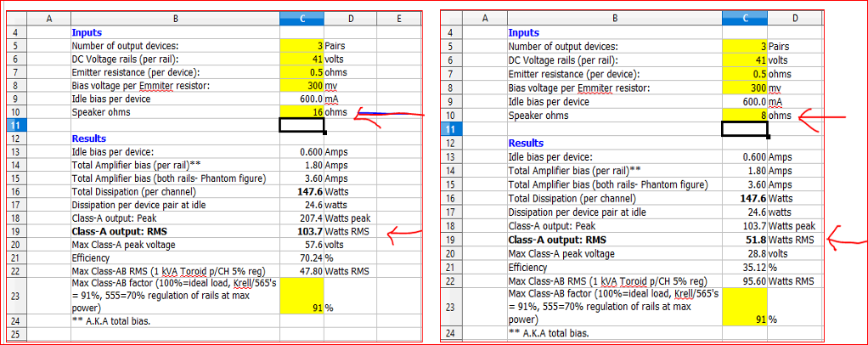Select row 19 header in right spreadsheet

pyautogui.click(x=451, y=240)
